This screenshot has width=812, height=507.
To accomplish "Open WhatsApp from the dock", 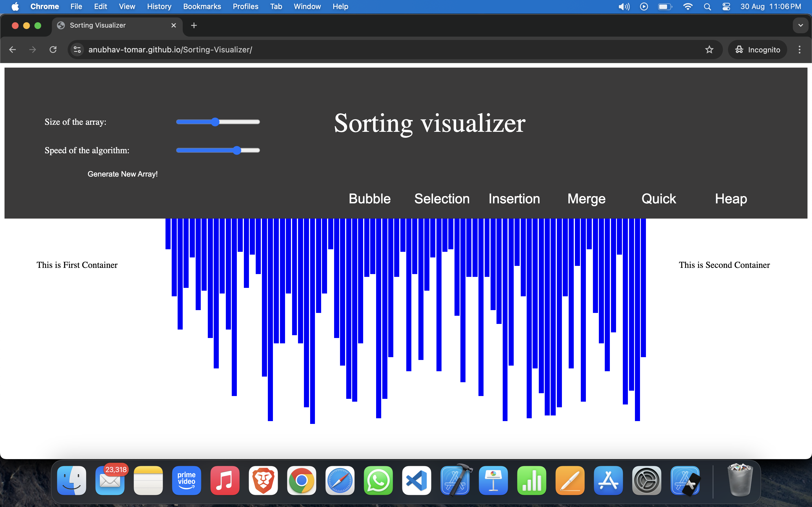I will click(378, 481).
